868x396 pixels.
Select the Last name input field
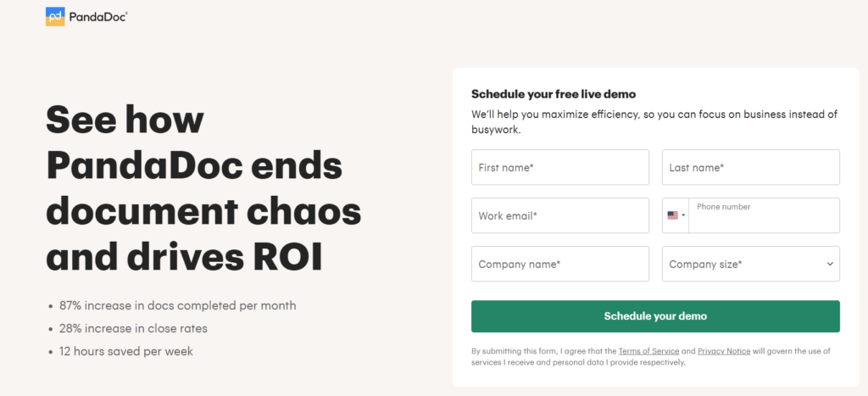click(750, 167)
